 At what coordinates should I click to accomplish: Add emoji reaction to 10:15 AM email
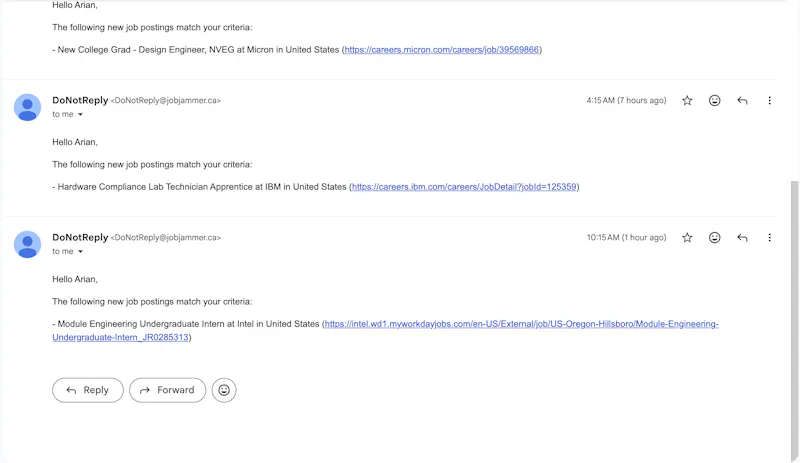coord(715,237)
